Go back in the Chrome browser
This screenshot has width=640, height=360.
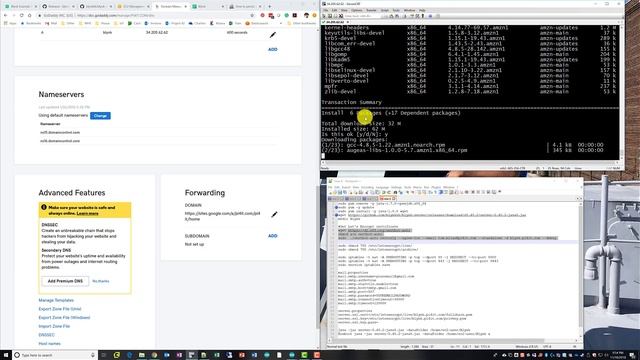(x=5, y=16)
